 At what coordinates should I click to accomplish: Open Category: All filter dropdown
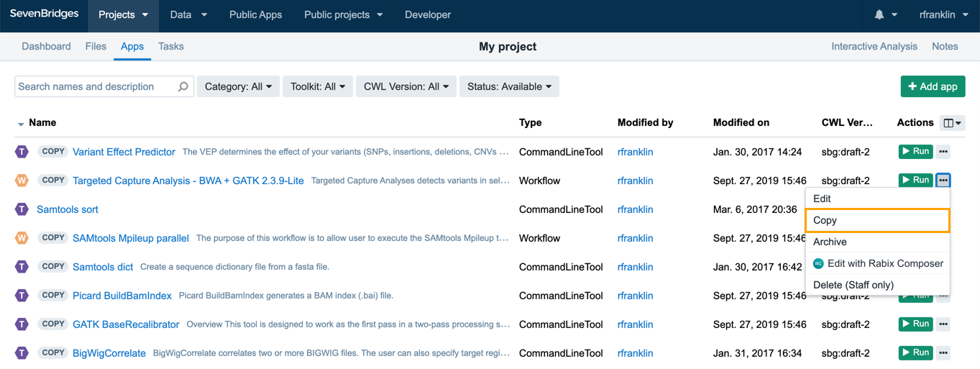pyautogui.click(x=238, y=86)
